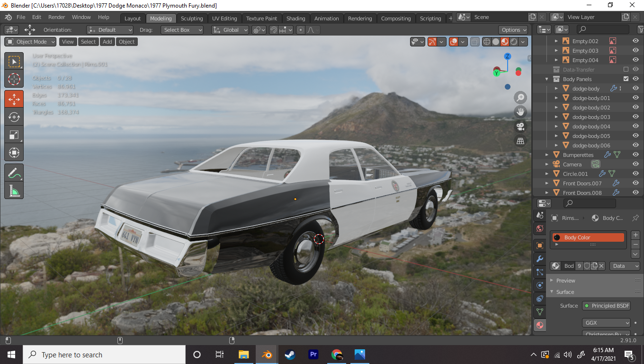Click the zoom magnifier in the viewport
Image resolution: width=644 pixels, height=364 pixels.
click(520, 98)
